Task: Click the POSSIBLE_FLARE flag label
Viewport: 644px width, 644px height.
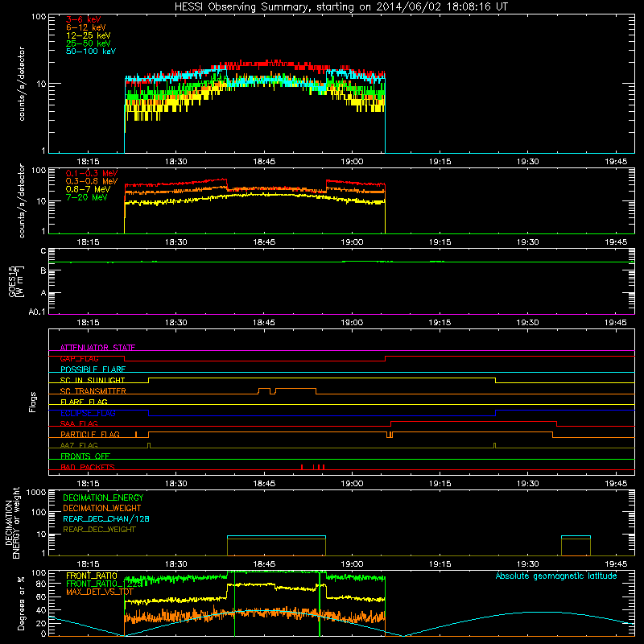Action: tap(93, 369)
